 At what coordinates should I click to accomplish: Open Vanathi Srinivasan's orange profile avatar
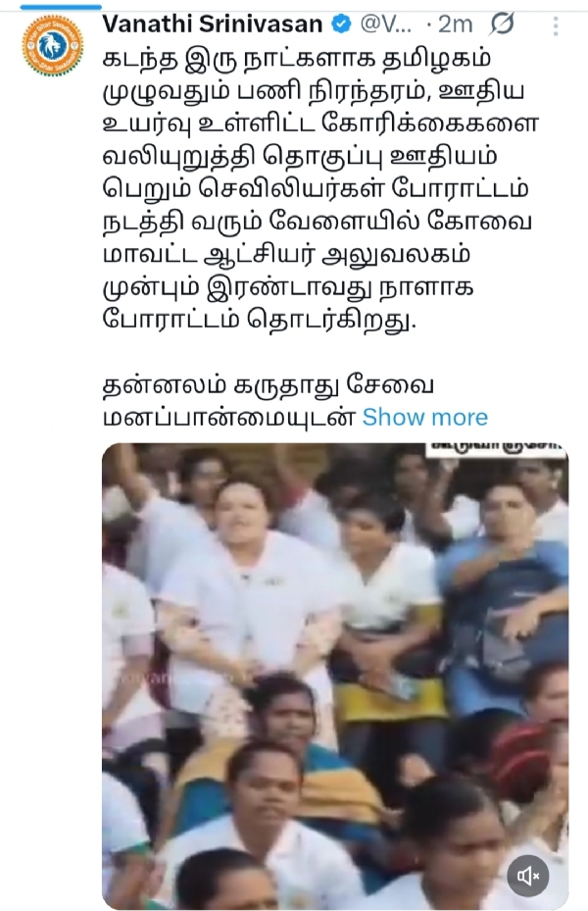53,46
